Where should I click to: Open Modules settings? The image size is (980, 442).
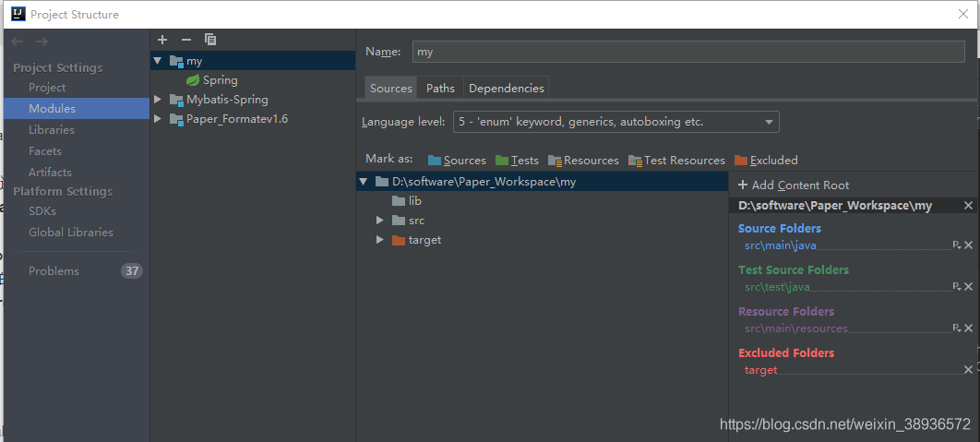(x=52, y=108)
